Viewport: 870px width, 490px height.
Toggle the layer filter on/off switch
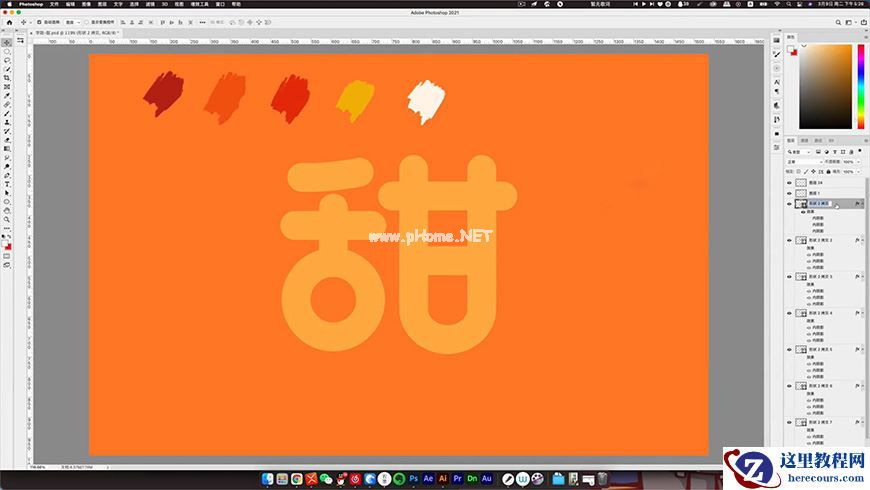pos(861,151)
